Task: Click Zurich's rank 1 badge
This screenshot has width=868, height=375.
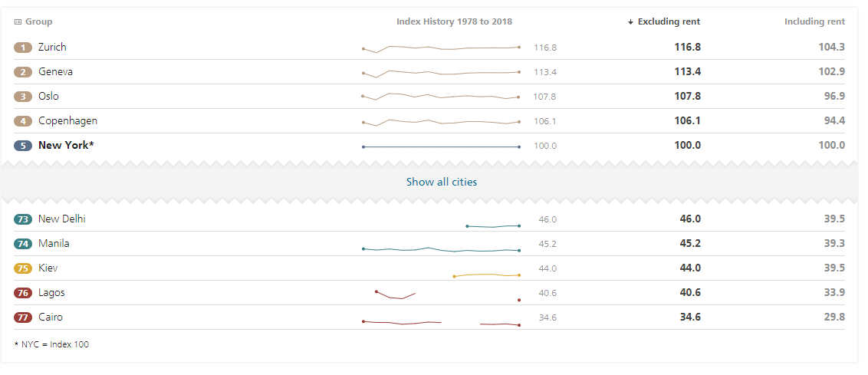Action: [x=23, y=48]
